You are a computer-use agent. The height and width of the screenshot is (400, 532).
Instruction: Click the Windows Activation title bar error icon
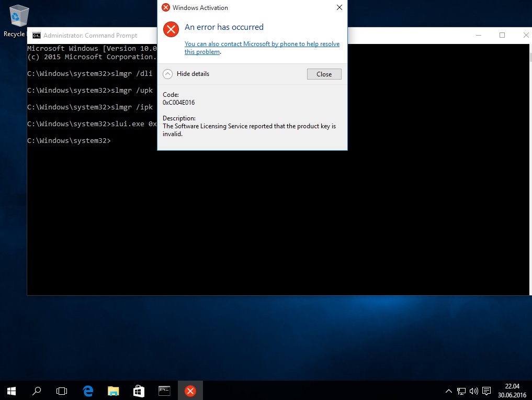[x=166, y=7]
